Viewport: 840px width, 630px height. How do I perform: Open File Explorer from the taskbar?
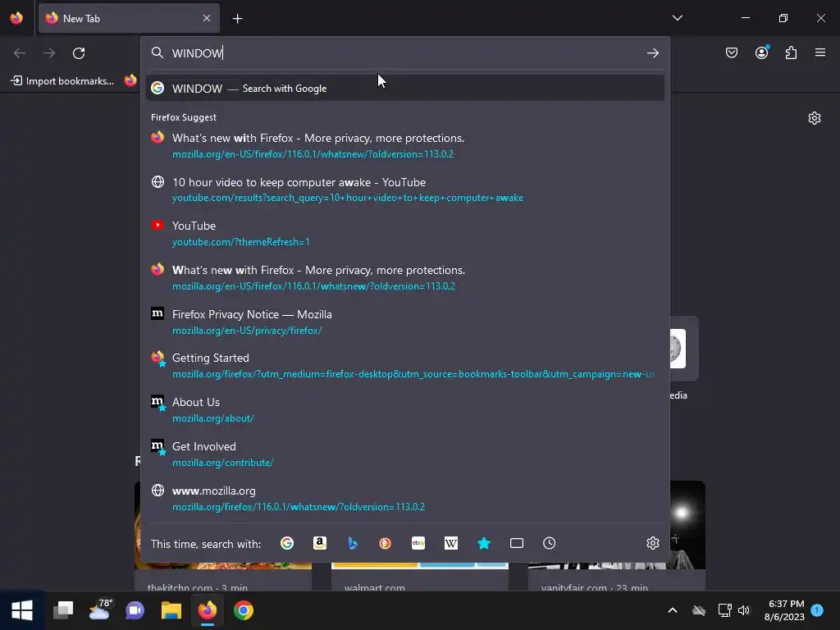point(171,610)
